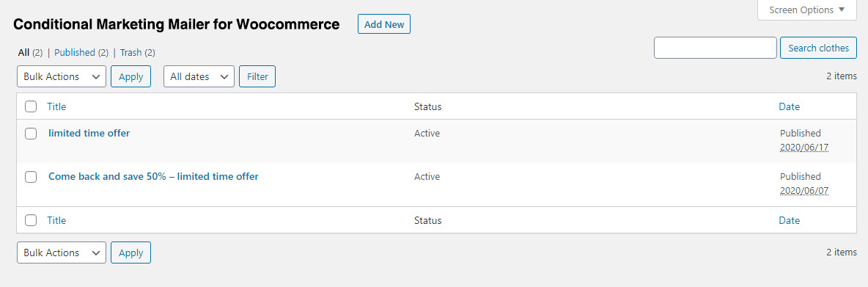Viewport: 868px width, 287px height.
Task: Focus the search input field
Action: [x=716, y=48]
